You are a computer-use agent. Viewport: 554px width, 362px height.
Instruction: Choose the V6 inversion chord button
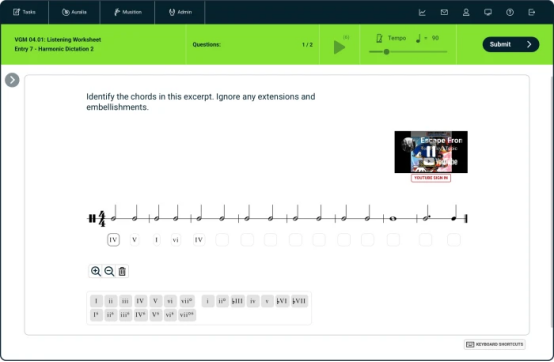point(156,315)
